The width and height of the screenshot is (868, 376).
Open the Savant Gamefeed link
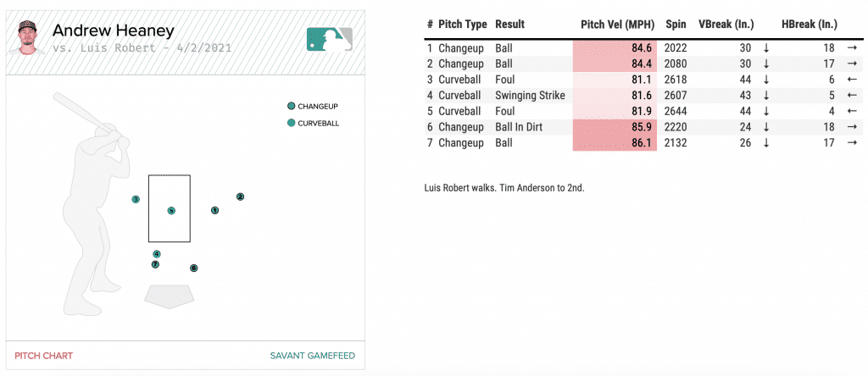tap(313, 356)
